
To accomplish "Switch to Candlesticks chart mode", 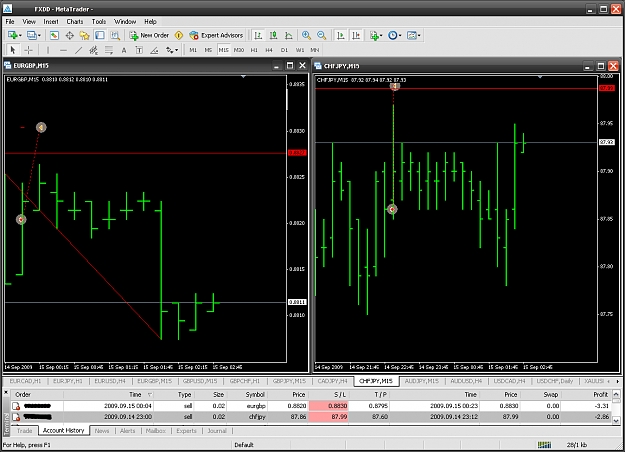I will click(273, 35).
